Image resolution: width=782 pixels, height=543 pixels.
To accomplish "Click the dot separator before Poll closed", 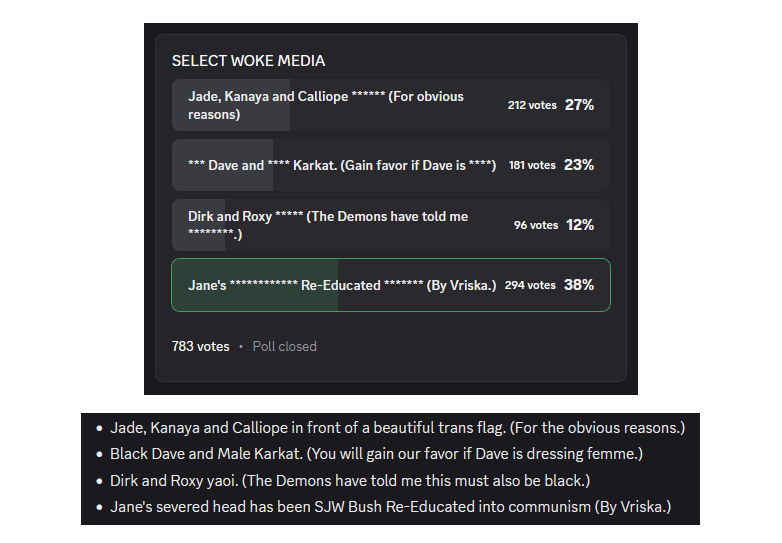I will pyautogui.click(x=241, y=346).
